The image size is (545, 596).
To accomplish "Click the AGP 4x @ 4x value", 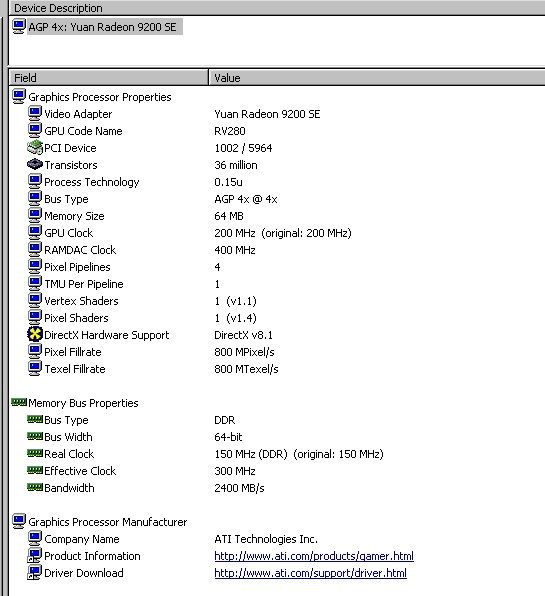I will pyautogui.click(x=246, y=199).
